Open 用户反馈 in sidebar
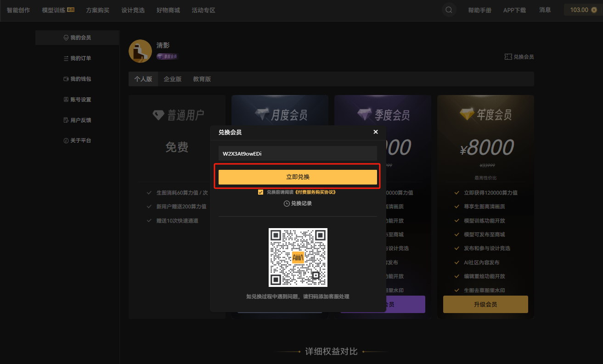Viewport: 603px width, 364px height. 77,120
